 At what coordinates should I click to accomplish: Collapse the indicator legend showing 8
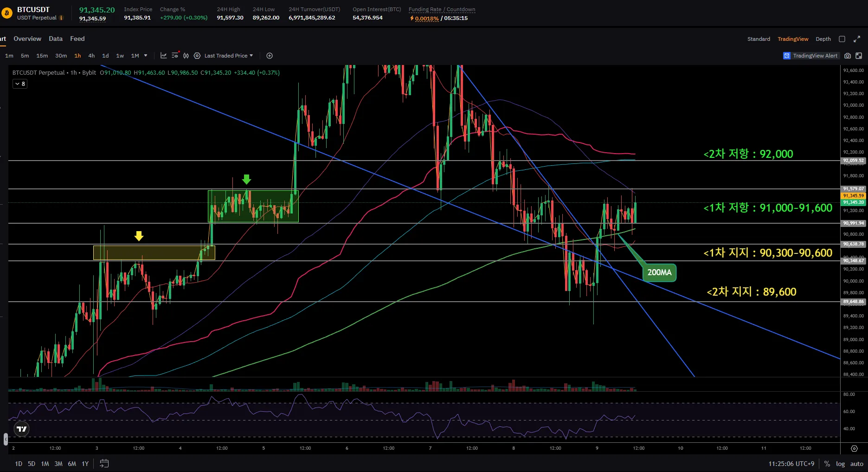20,84
